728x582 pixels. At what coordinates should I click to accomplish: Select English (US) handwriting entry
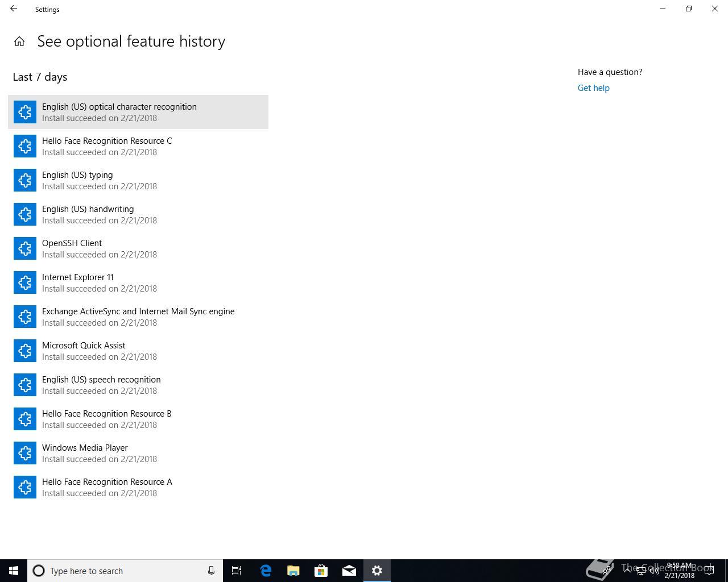tap(138, 214)
